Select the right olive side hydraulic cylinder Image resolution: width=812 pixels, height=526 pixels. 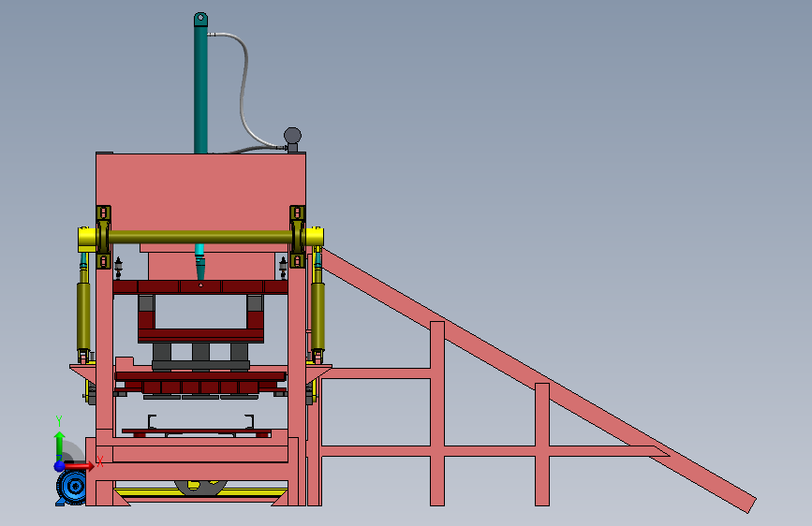coord(318,316)
